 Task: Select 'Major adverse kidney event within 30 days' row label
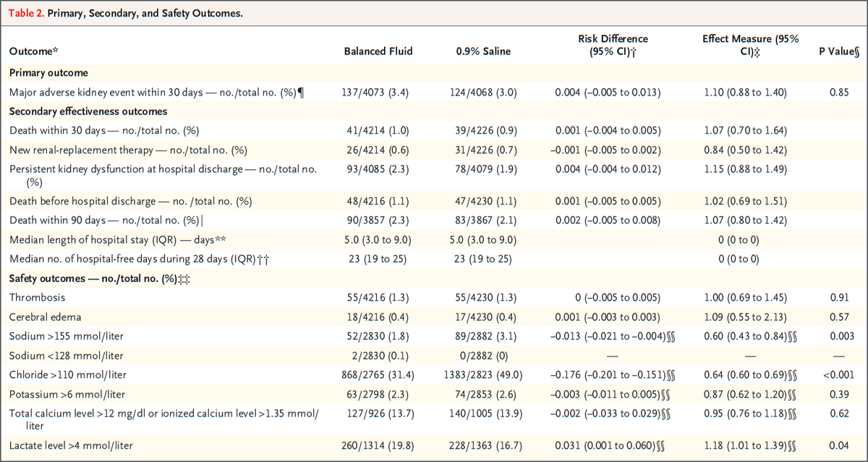coord(156,93)
